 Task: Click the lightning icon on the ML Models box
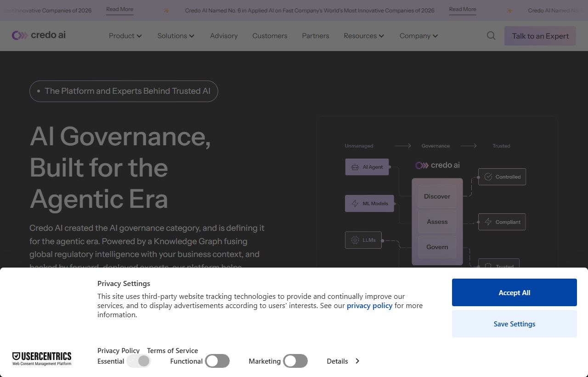coord(355,204)
